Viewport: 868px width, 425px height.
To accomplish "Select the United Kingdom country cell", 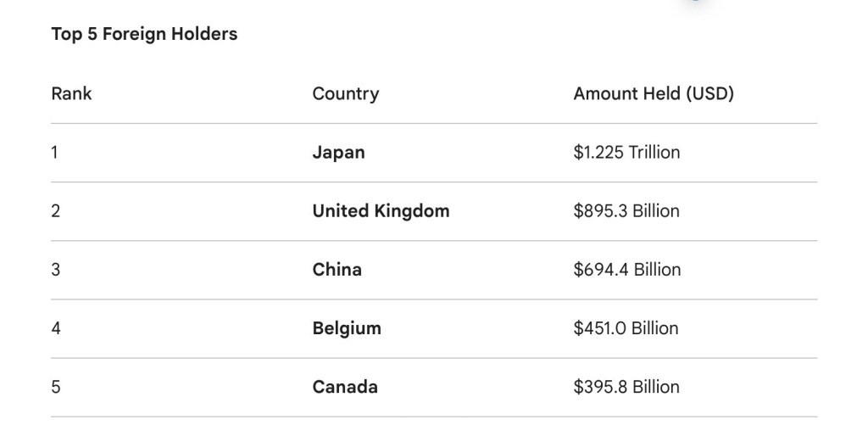I will pos(381,211).
